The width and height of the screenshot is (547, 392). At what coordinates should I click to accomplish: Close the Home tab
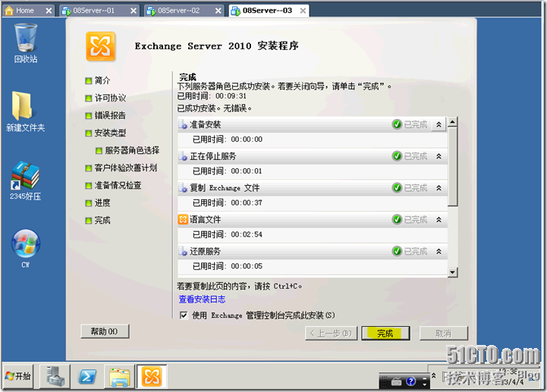(49, 11)
